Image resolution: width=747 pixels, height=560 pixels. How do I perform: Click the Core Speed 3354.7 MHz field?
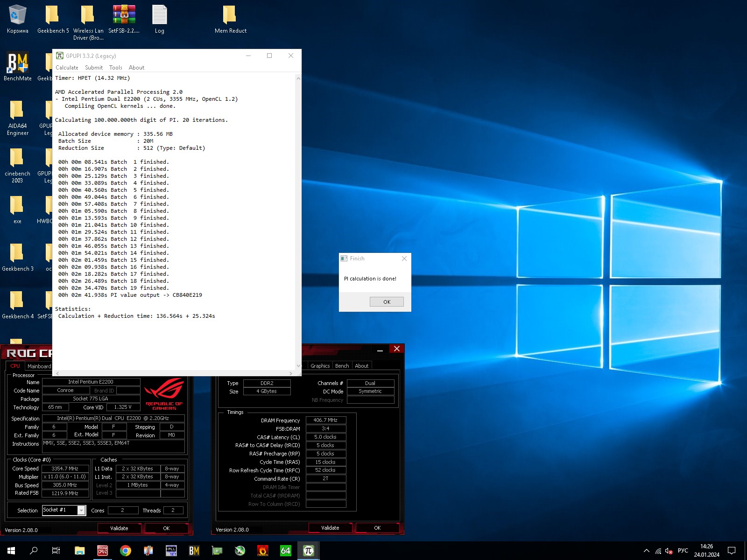click(x=65, y=469)
